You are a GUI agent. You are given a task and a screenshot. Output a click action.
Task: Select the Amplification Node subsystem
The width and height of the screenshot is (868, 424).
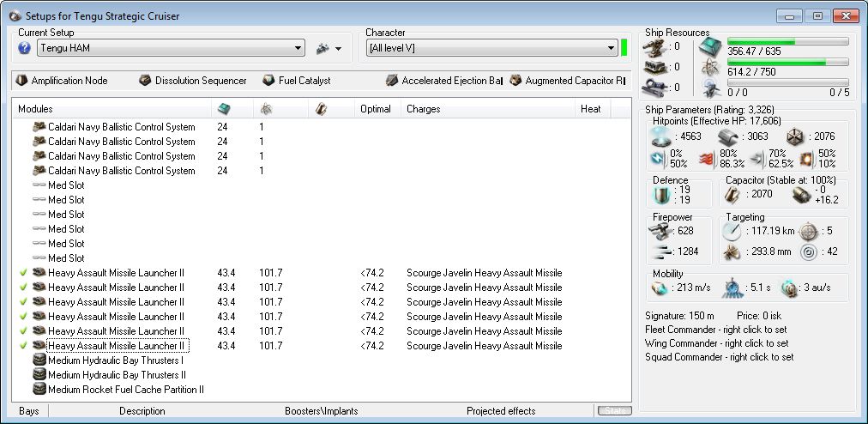[62, 81]
